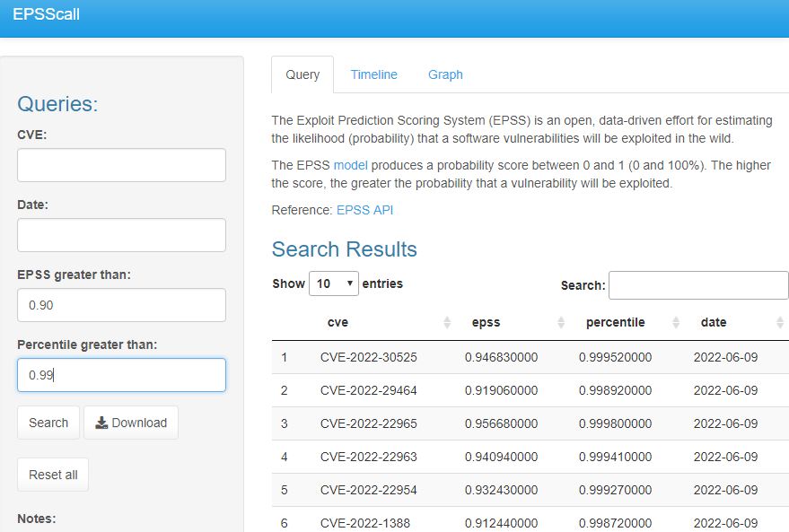This screenshot has width=789, height=532.
Task: Click into the Date input field
Action: click(121, 235)
